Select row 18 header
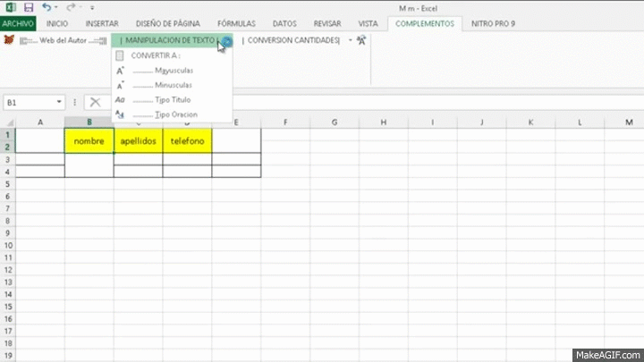Viewport: 644px width, 362px height. click(7, 343)
